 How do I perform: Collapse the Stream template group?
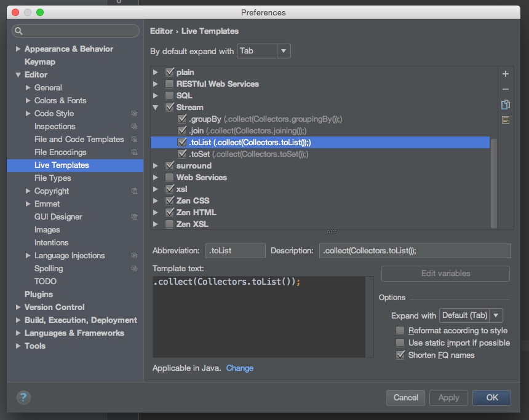(x=156, y=107)
